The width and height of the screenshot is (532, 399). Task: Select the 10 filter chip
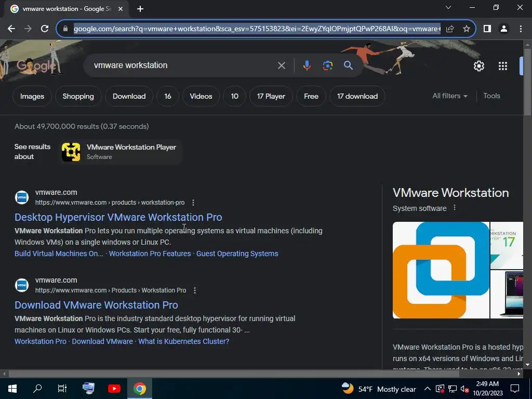(x=234, y=96)
